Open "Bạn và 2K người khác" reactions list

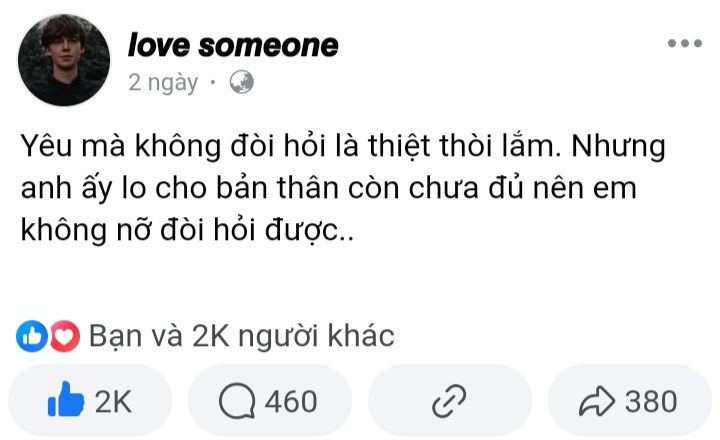click(242, 336)
